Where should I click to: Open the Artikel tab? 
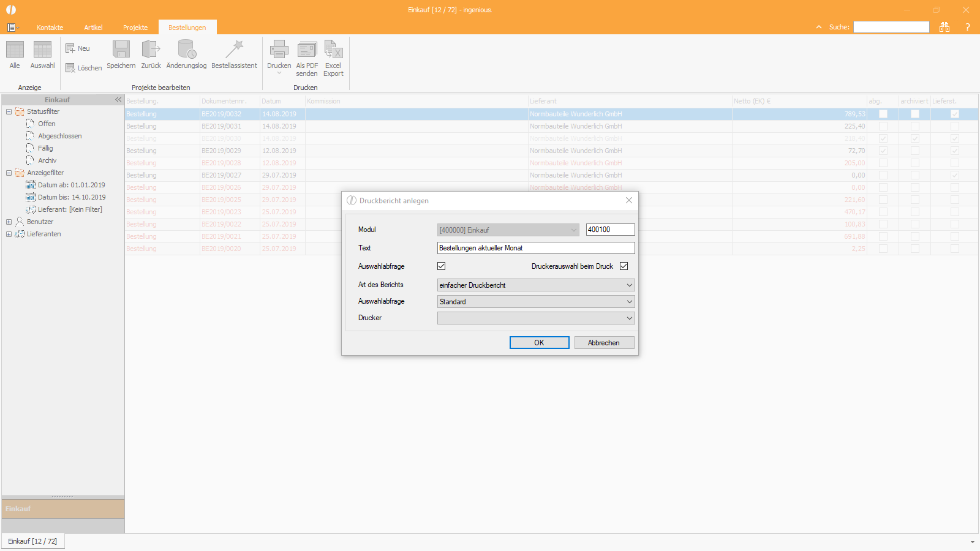[x=93, y=28]
